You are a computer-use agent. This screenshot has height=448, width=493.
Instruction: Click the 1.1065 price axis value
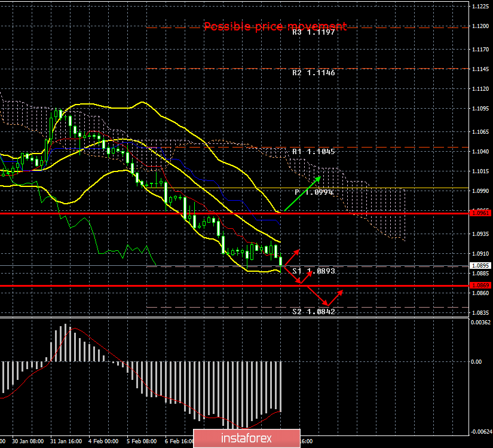tap(480, 132)
